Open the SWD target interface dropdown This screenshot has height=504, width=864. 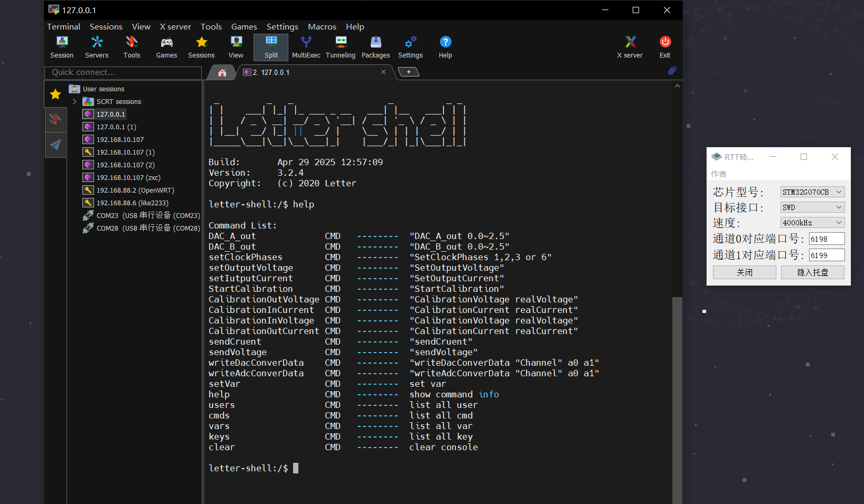(812, 207)
